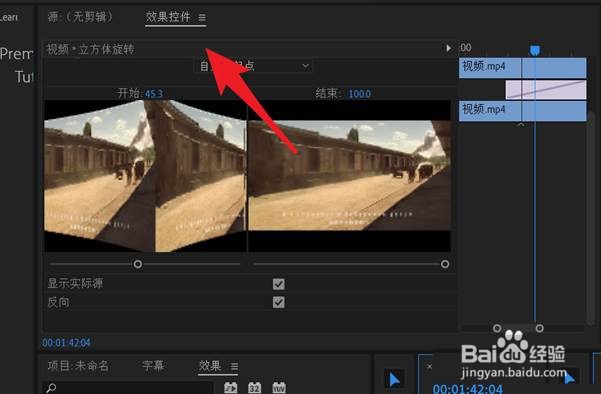Screen dimensions: 601x394
Task: Click the start frame preview thumbnail
Action: pyautogui.click(x=145, y=176)
